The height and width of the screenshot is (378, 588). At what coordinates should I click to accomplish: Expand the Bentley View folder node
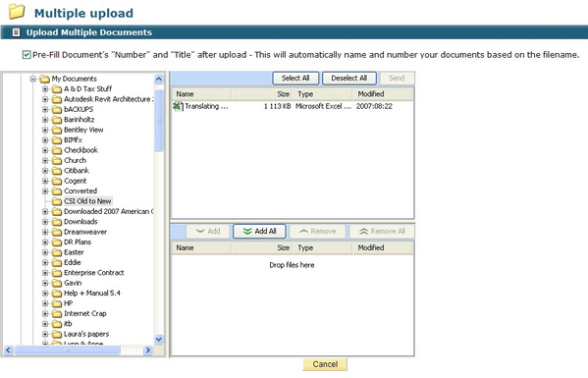tap(45, 130)
